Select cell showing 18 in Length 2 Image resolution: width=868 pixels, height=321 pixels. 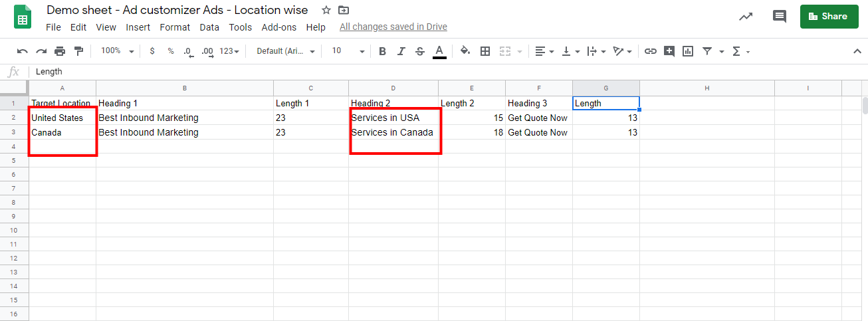471,132
